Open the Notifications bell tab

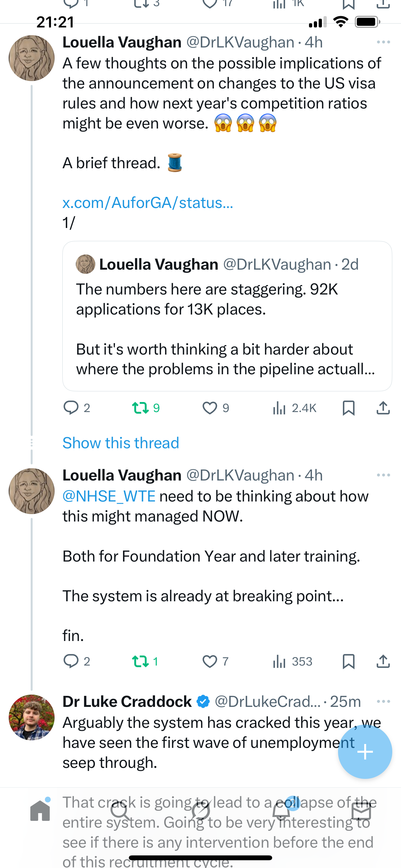point(281,811)
